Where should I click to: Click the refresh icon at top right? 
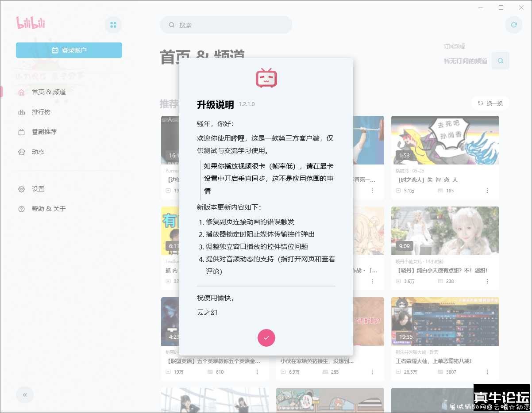point(514,25)
